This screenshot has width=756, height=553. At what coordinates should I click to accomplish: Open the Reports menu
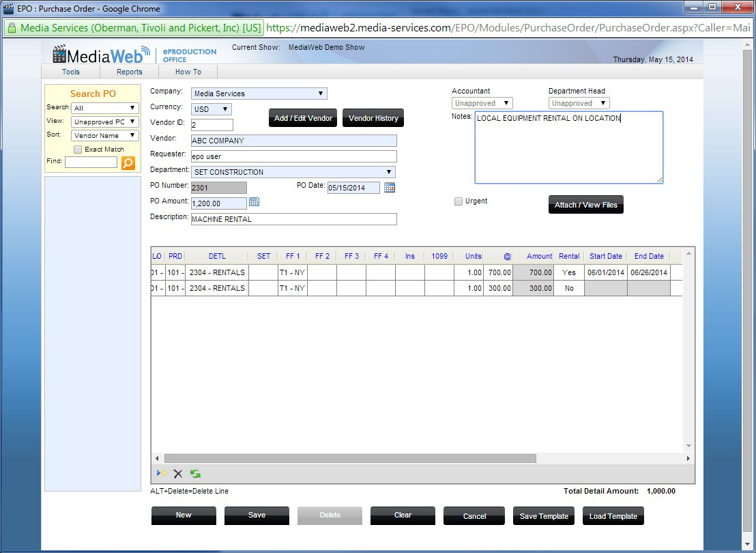(129, 72)
